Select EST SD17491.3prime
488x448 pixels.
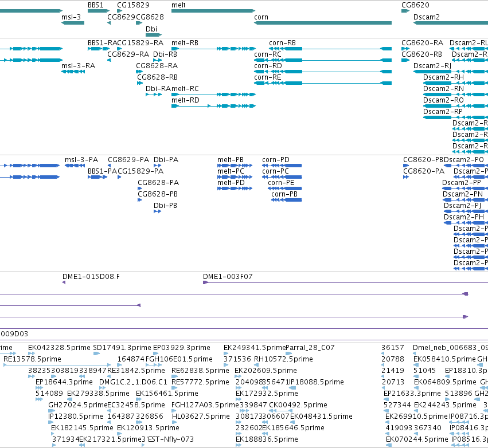(122, 348)
